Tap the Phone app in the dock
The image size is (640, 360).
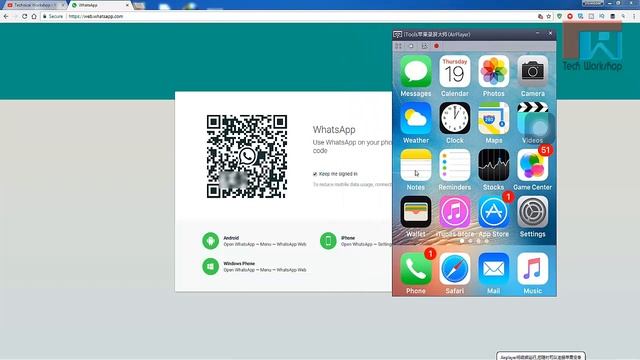pos(416,269)
